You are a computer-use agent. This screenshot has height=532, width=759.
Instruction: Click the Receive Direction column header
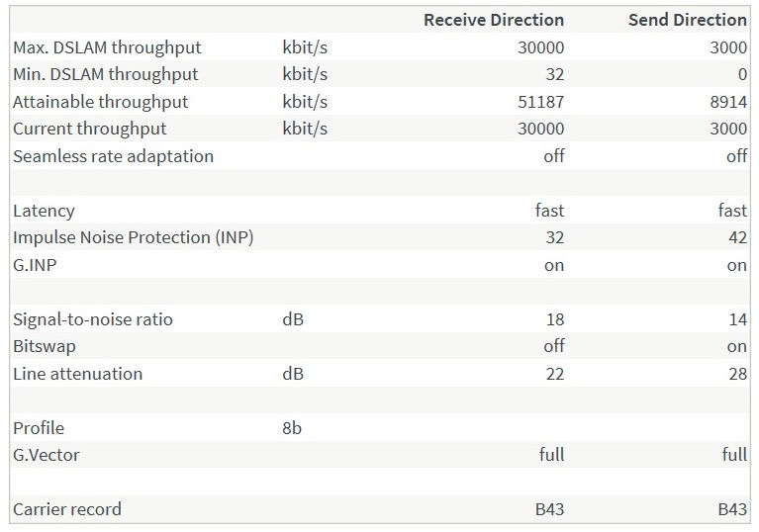click(x=493, y=20)
